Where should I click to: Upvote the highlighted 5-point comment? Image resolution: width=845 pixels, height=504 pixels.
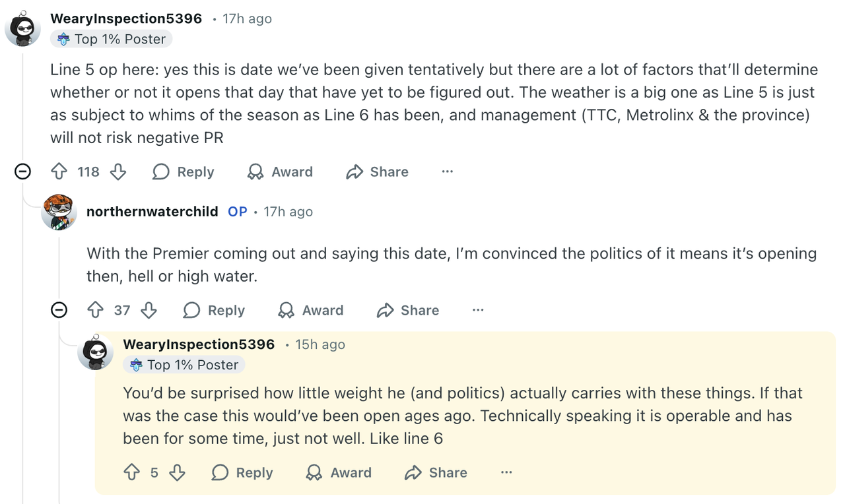click(x=132, y=473)
